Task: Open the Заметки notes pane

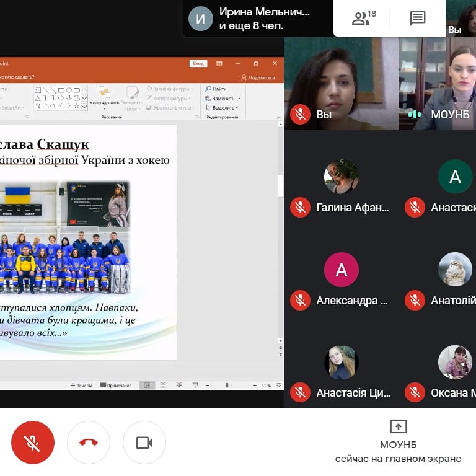Action: click(81, 386)
